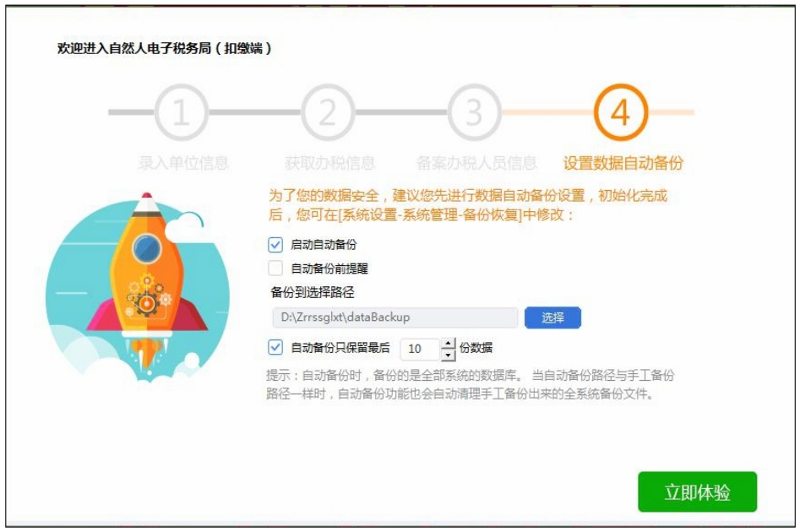This screenshot has height=532, width=800.
Task: Toggle 自动备份只保留最后 checkbox
Action: pos(275,348)
